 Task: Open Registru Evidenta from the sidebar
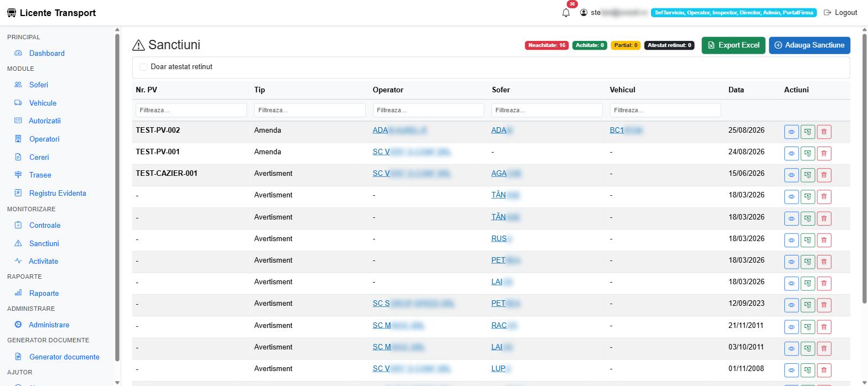58,193
